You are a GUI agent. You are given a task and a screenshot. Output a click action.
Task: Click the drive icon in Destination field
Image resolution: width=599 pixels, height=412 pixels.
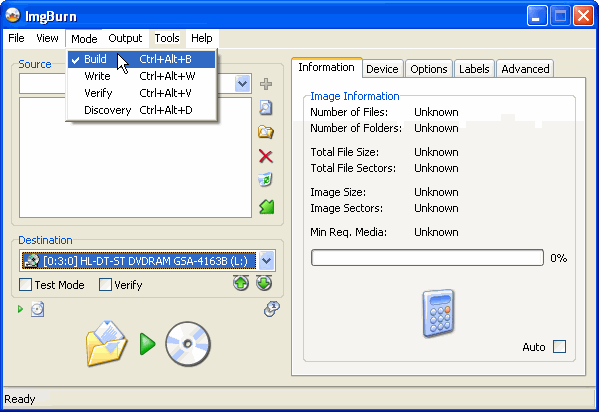[x=32, y=261]
